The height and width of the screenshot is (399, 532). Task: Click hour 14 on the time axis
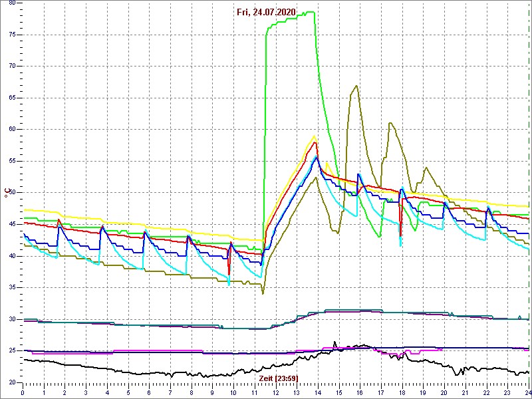tap(318, 393)
